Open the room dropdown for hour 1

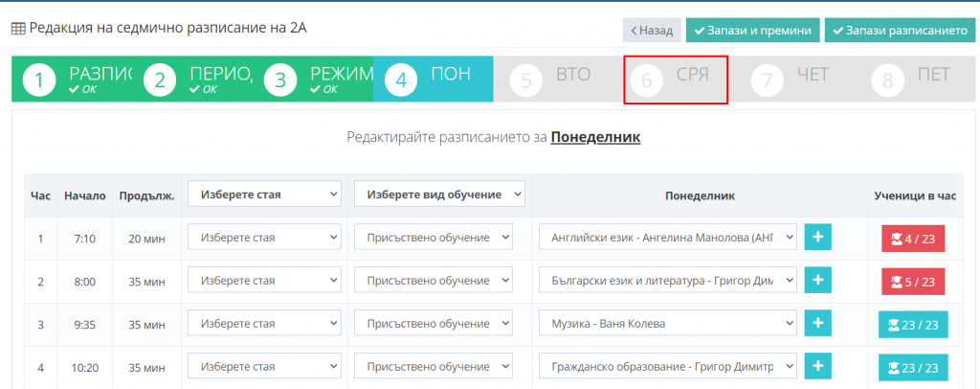click(265, 237)
